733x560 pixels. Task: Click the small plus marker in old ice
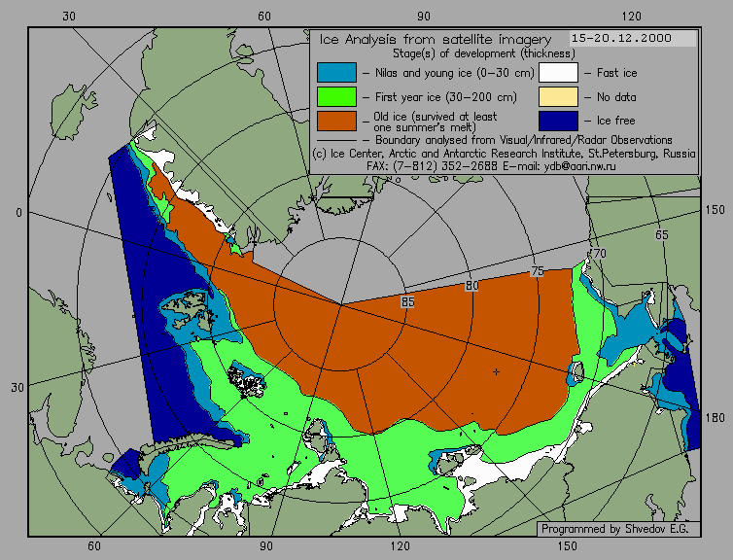(x=496, y=372)
